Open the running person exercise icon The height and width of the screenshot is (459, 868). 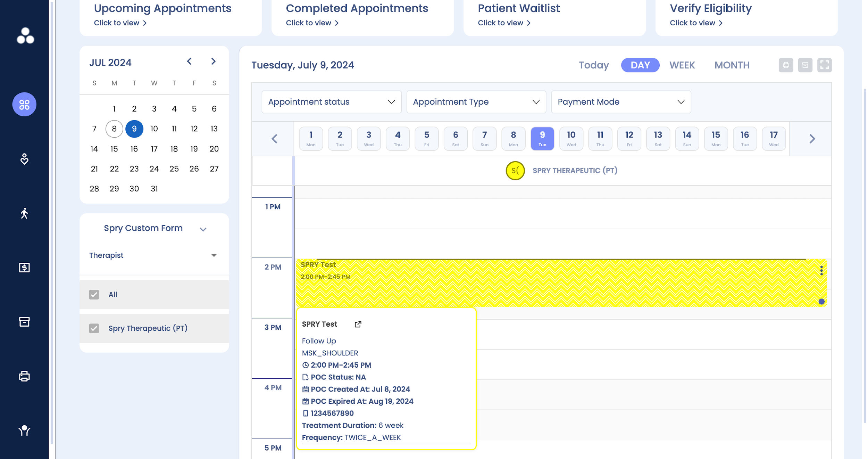24,213
